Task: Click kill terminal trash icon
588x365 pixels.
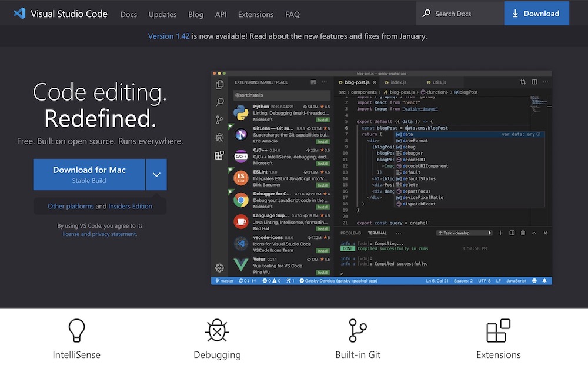Action: 523,233
